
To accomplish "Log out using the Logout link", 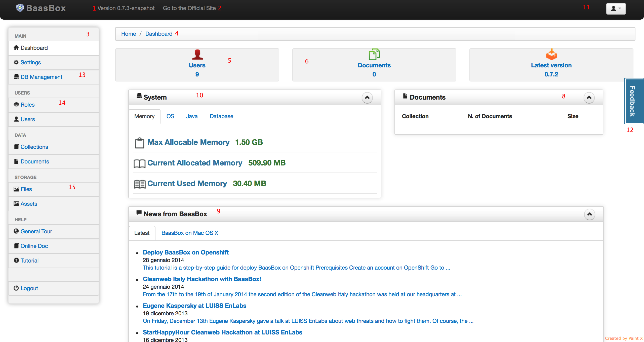I will [53, 288].
